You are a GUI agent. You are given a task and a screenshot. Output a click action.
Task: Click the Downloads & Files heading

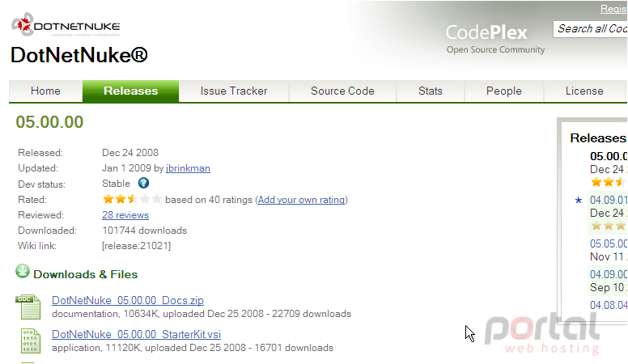coord(85,275)
